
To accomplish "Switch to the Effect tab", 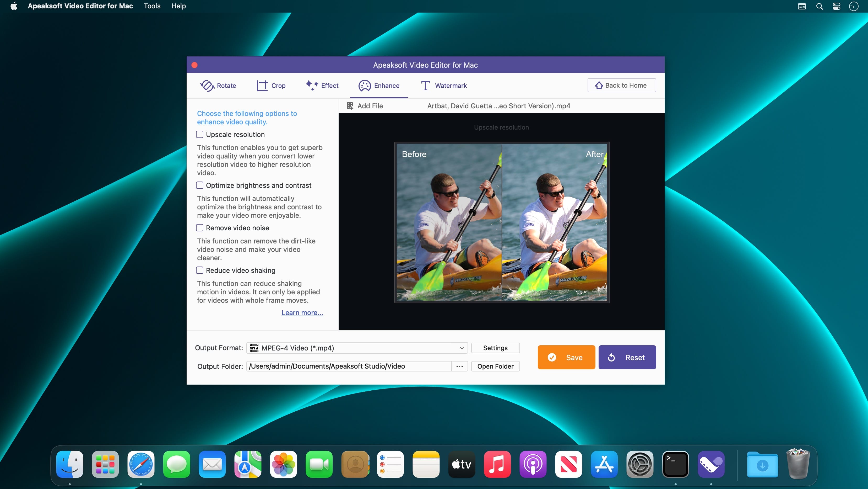I will [x=322, y=86].
